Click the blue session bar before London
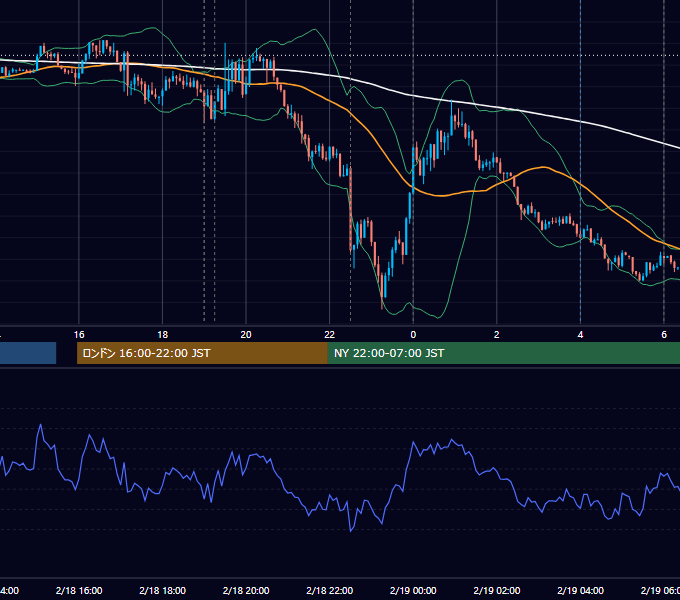This screenshot has height=600, width=680. tap(28, 353)
